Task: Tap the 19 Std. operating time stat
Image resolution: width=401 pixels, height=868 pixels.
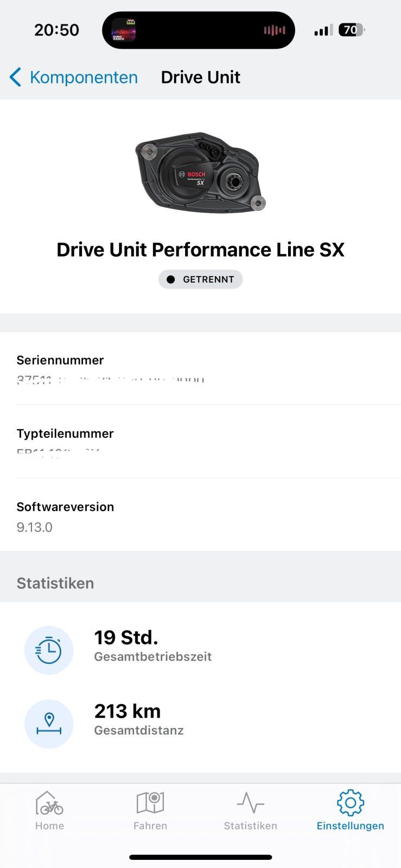Action: (x=152, y=646)
